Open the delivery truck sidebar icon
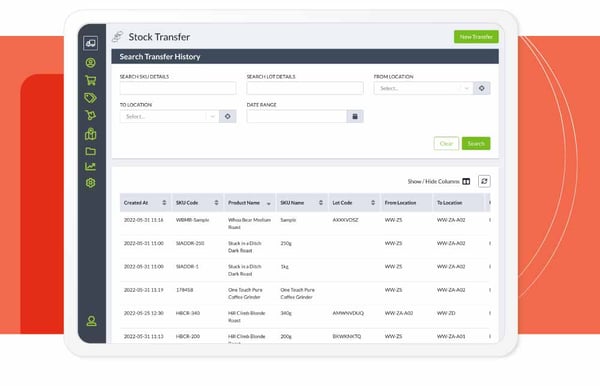The image size is (600, 386). [90, 43]
